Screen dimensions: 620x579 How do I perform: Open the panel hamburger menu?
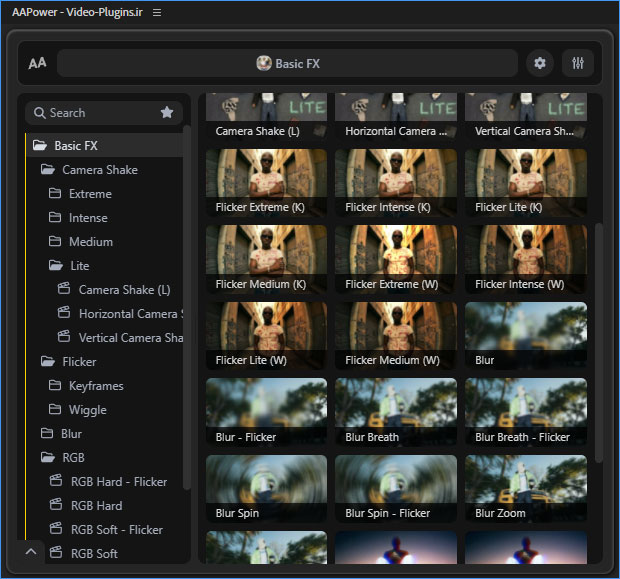coord(157,12)
